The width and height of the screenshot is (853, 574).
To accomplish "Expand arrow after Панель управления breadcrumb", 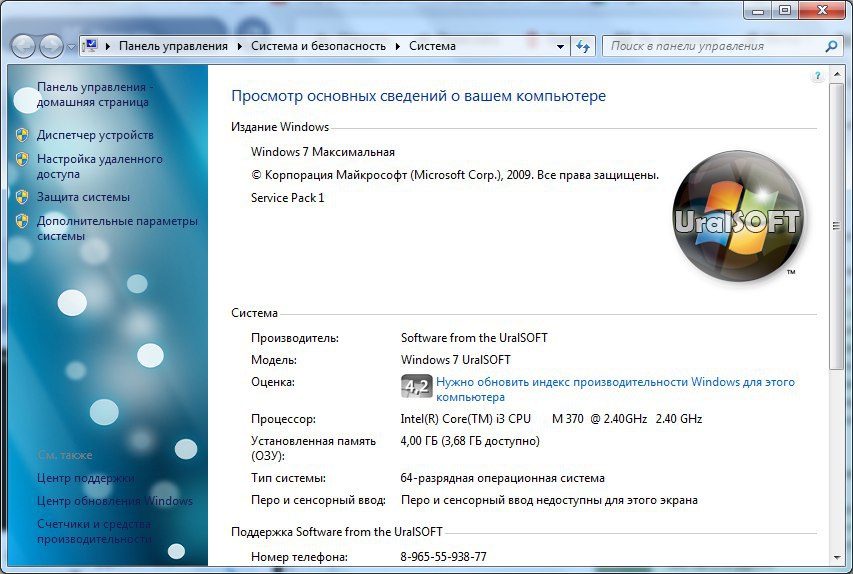I will tap(240, 46).
